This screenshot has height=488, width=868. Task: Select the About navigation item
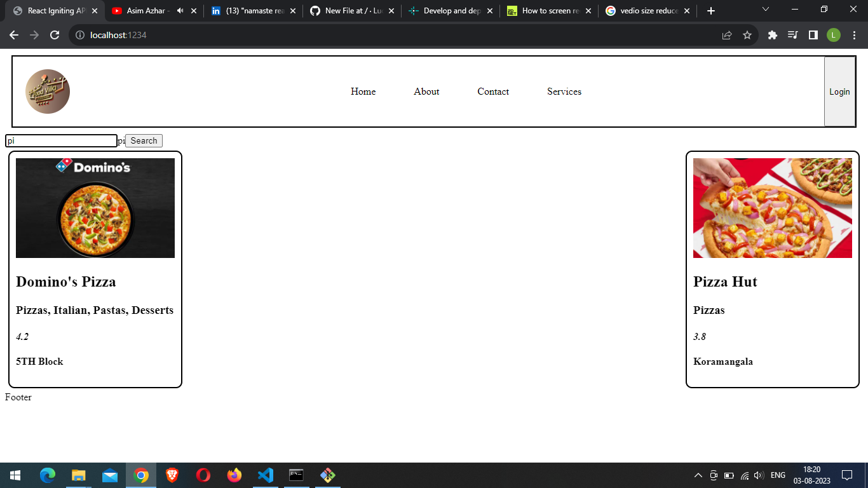coord(426,91)
